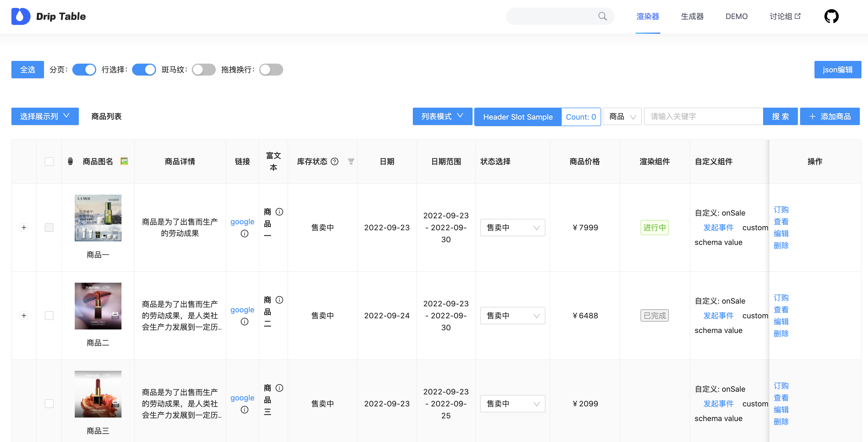Click the info icon next to 商品二 rich text
Screen dimensions: 868x442
coord(279,300)
